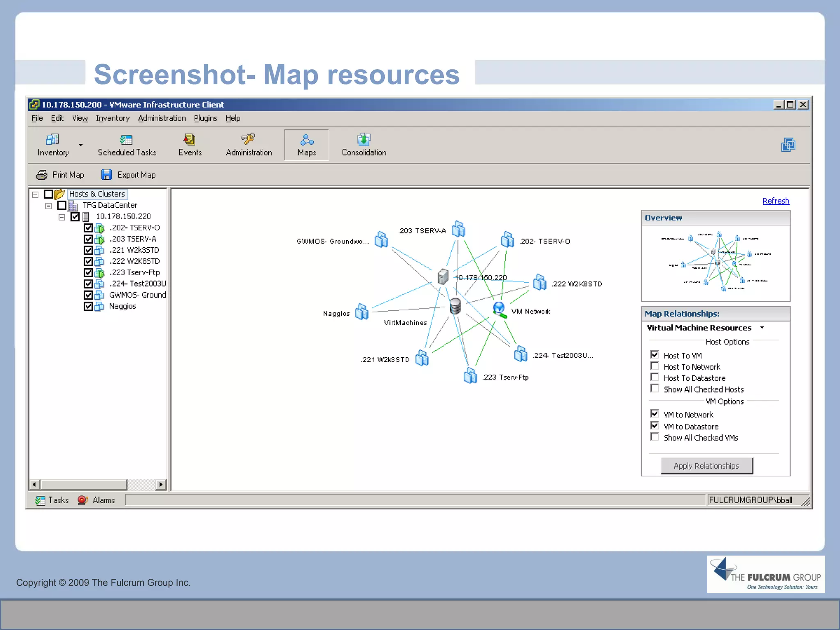
Task: Select .222 W2K8STD in the tree
Action: [x=135, y=261]
